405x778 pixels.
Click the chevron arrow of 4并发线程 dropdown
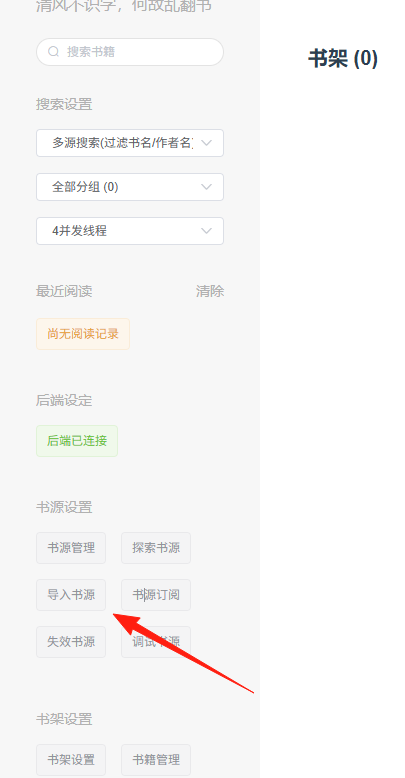pos(206,231)
